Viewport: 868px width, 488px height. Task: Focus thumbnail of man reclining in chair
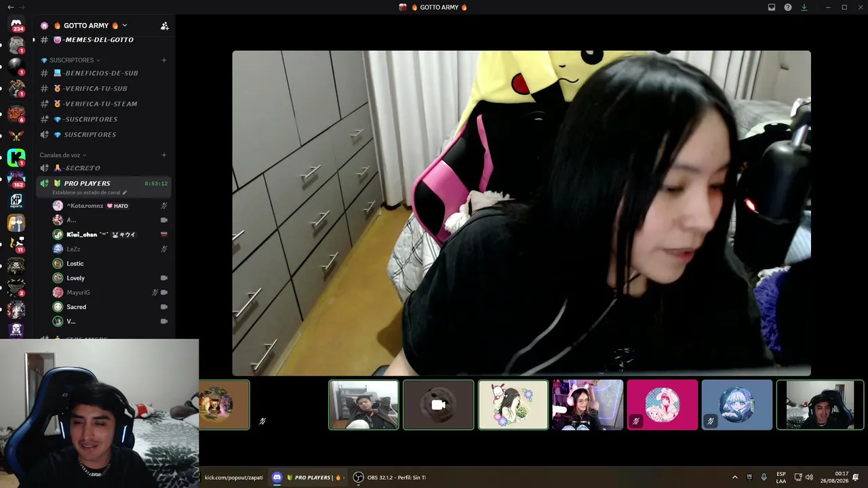[363, 405]
